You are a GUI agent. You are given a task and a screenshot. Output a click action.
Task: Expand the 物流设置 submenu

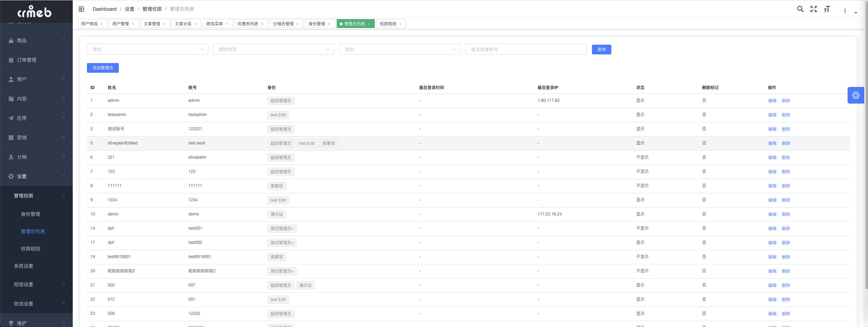click(x=64, y=303)
